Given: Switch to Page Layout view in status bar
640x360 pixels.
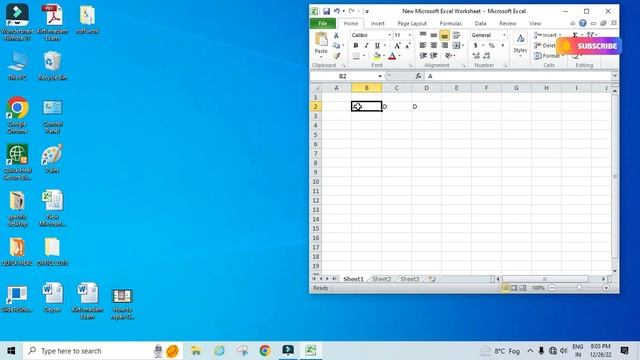Looking at the screenshot, I should point(514,288).
